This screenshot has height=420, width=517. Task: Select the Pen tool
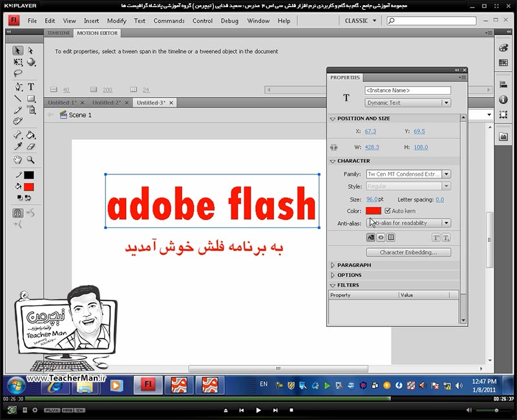18,87
